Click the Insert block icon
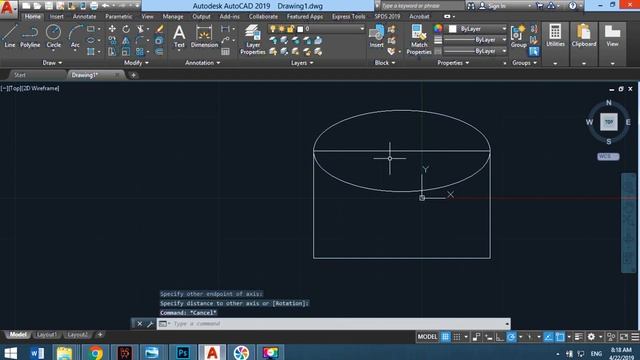This screenshot has height=360, width=640. click(x=376, y=36)
